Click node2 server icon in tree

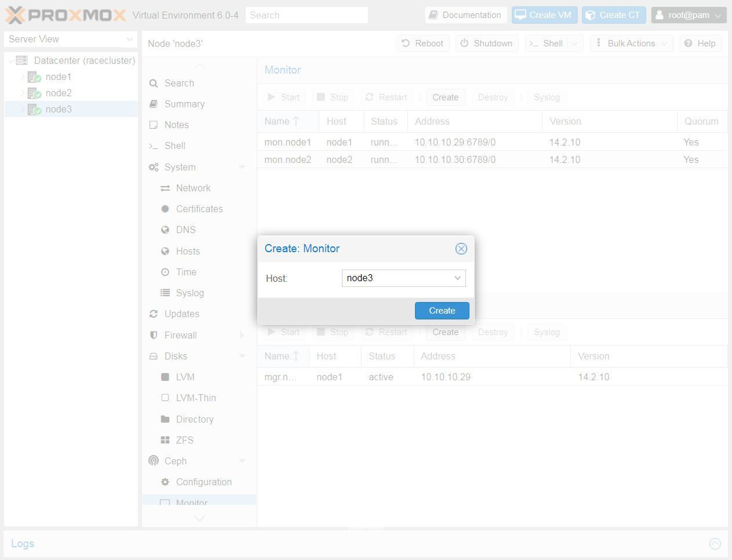pyautogui.click(x=34, y=93)
